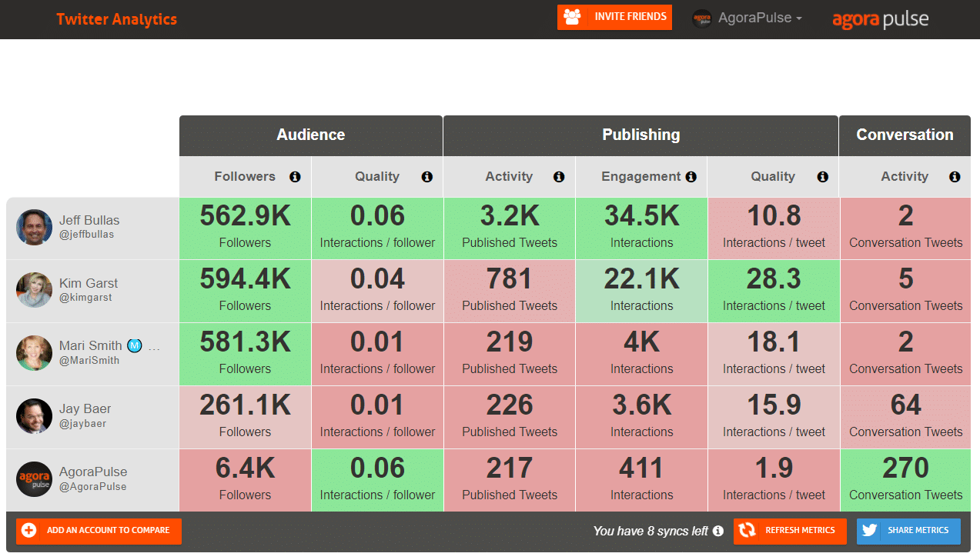Click the @kimgarst handle
This screenshot has height=560, width=980.
click(85, 298)
